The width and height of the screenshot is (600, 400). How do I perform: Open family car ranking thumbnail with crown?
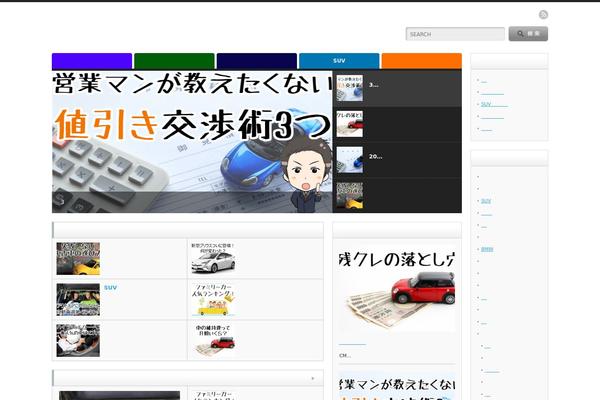(213, 299)
